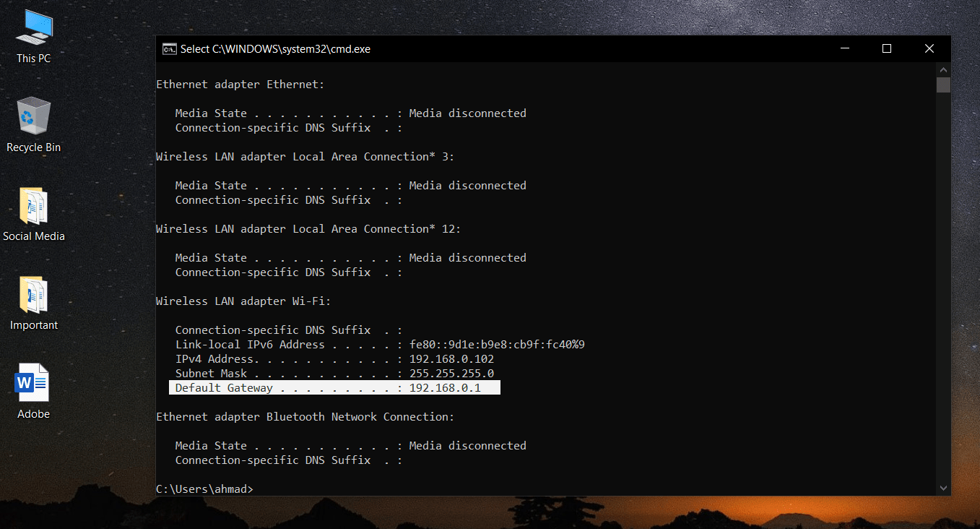Close the cmd.exe window

(x=929, y=48)
